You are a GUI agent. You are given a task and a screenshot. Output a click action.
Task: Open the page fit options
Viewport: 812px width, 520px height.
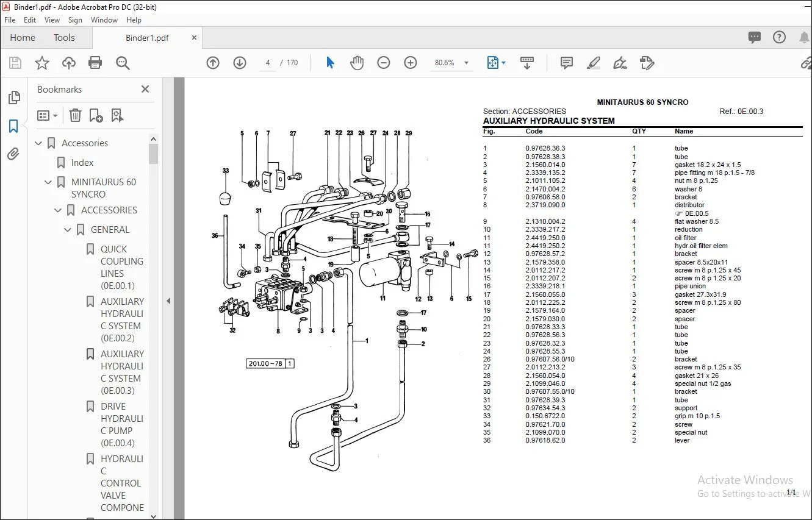pyautogui.click(x=495, y=63)
